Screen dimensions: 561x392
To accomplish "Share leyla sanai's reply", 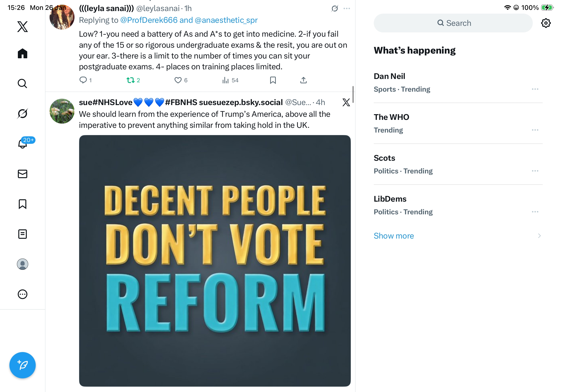I will [303, 80].
